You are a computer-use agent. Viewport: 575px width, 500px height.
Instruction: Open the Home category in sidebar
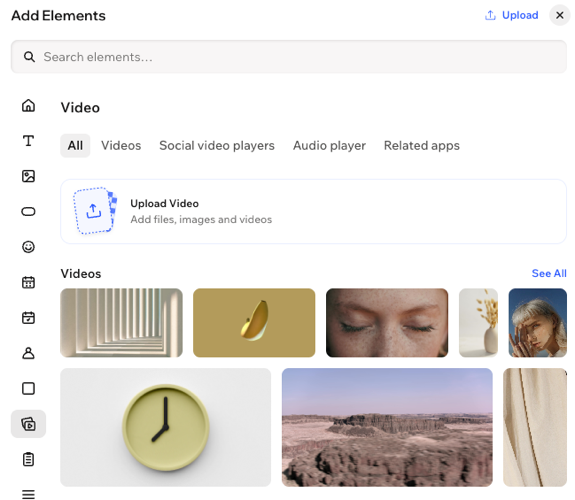click(28, 106)
